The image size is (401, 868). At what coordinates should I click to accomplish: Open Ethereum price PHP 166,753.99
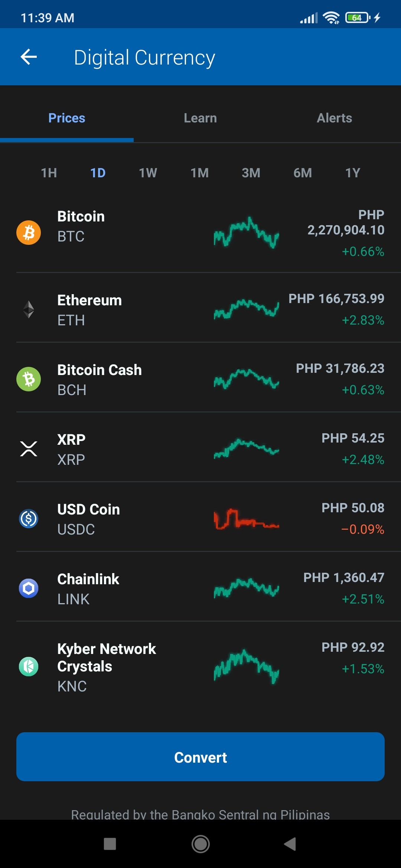pyautogui.click(x=336, y=299)
